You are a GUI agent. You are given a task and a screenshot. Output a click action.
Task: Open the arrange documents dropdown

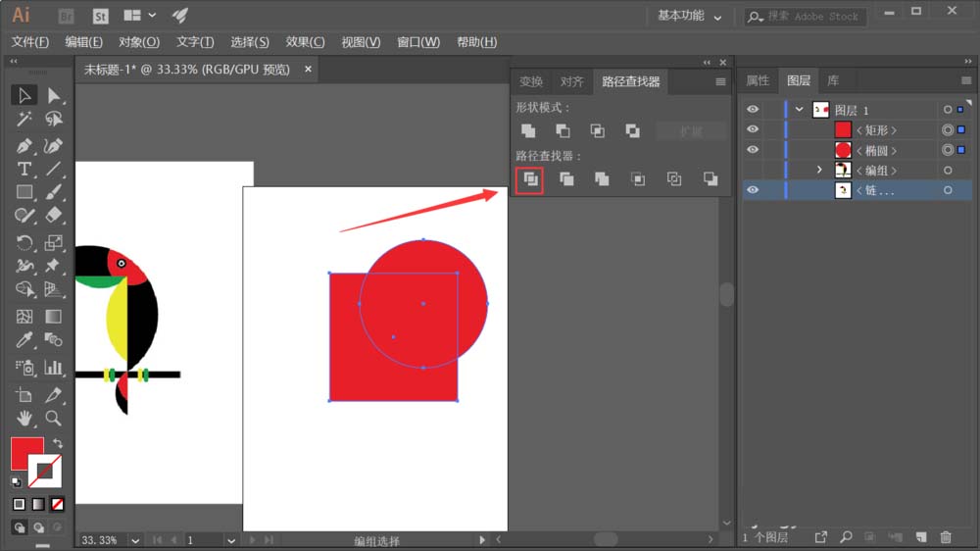(x=139, y=16)
